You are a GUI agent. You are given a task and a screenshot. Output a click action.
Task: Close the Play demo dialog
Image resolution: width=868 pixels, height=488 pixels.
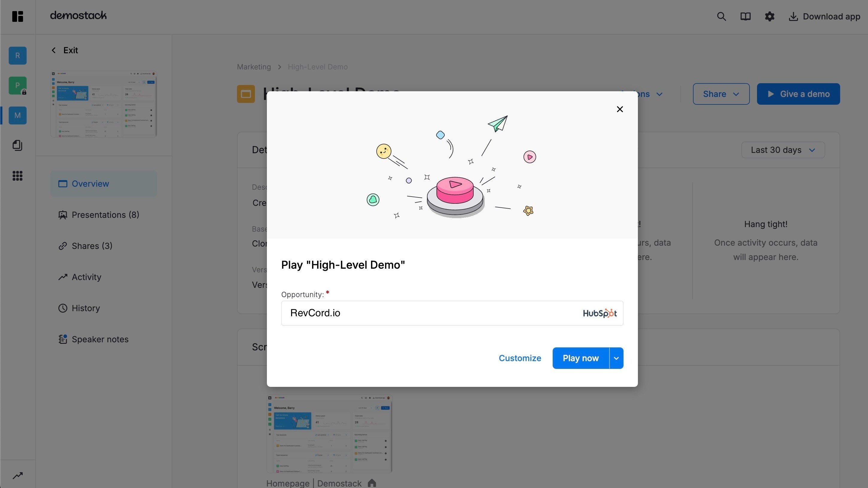click(x=620, y=109)
